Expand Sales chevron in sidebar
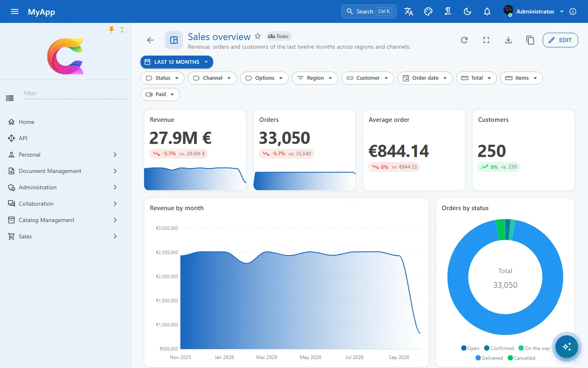Viewport: 588px width, 368px height. coord(115,236)
